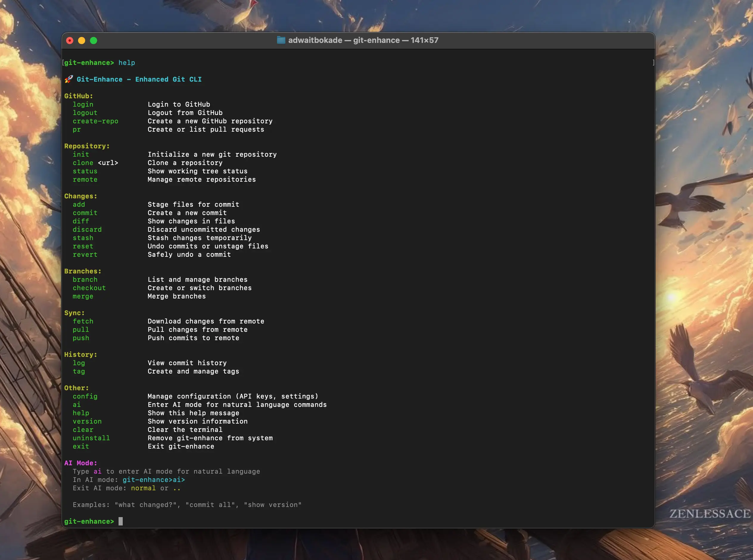Click the 'stash' command text
The height and width of the screenshot is (560, 753).
tap(83, 238)
